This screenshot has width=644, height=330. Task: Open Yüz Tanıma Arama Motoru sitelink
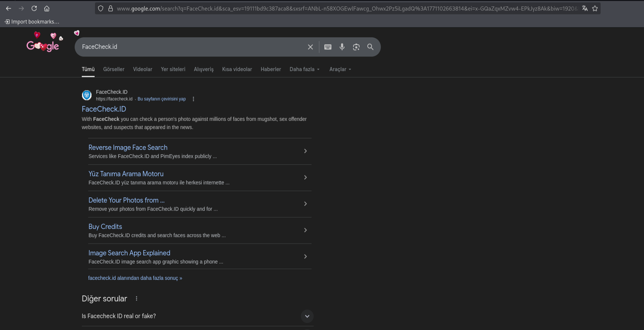click(126, 174)
